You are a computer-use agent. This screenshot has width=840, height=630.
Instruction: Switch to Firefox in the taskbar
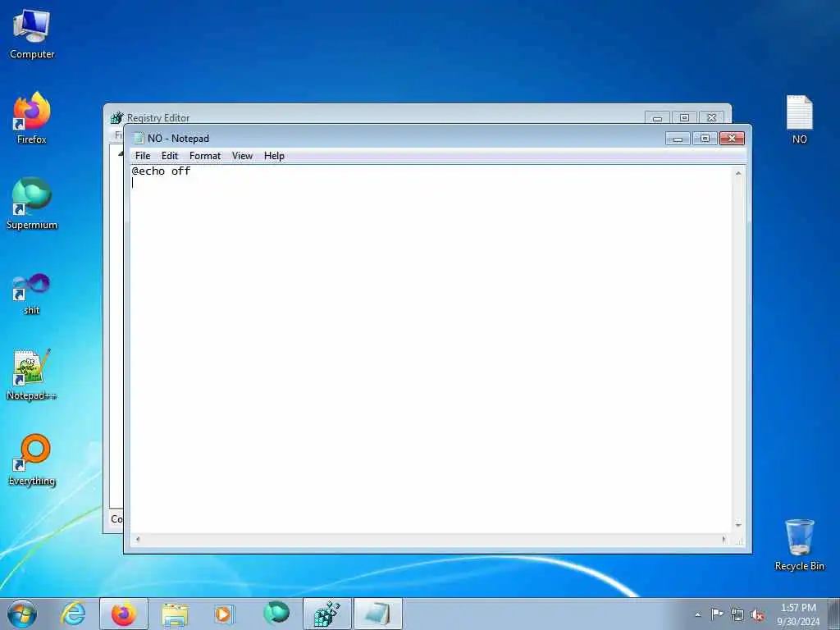[124, 614]
